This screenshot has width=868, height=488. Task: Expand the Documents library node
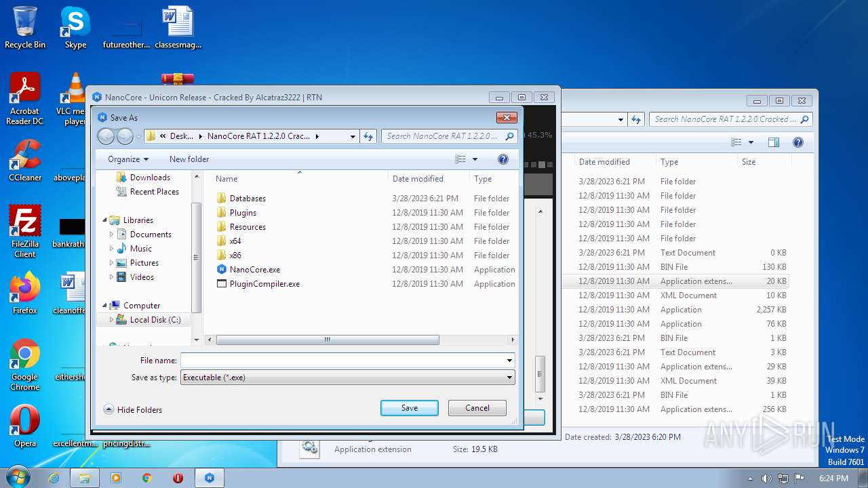(x=112, y=235)
